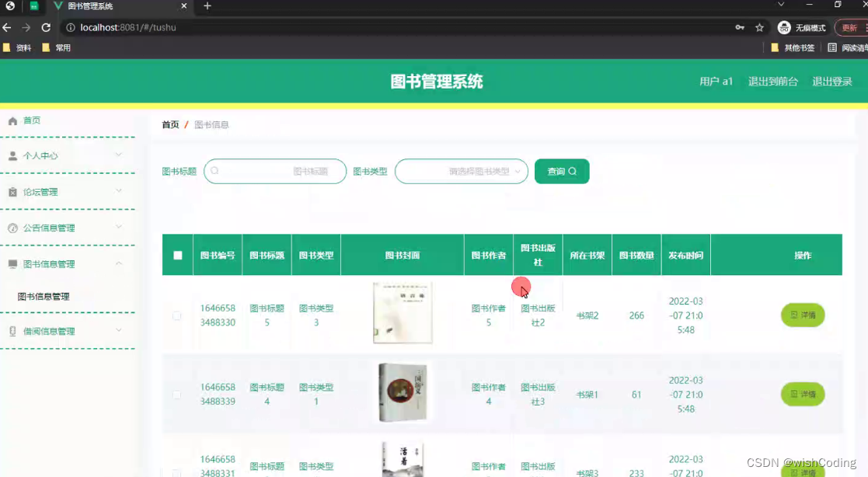Open the 请选择图书类型 dropdown
Image resolution: width=868 pixels, height=477 pixels.
462,171
